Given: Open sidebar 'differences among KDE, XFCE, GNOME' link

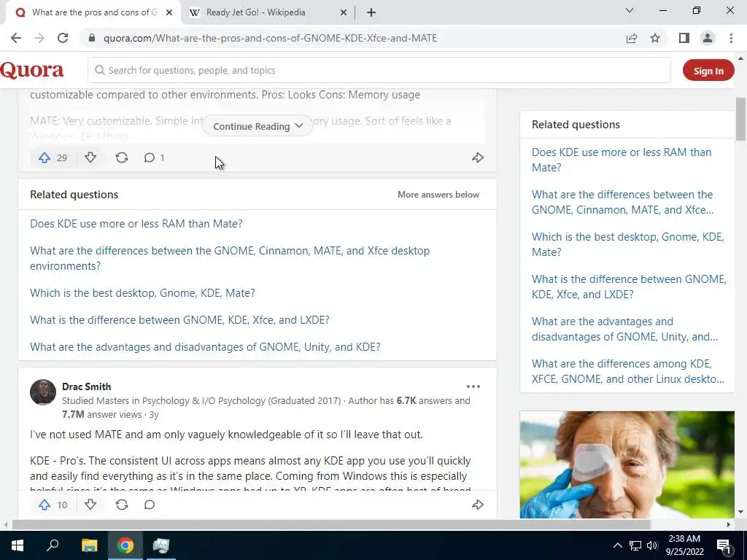Looking at the screenshot, I should (x=628, y=371).
